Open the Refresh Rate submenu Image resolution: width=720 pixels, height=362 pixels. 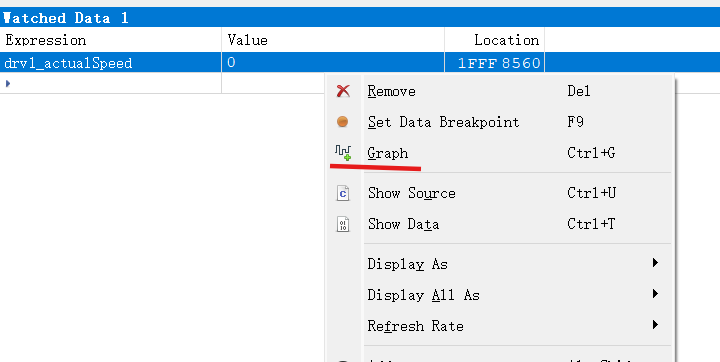coord(500,326)
